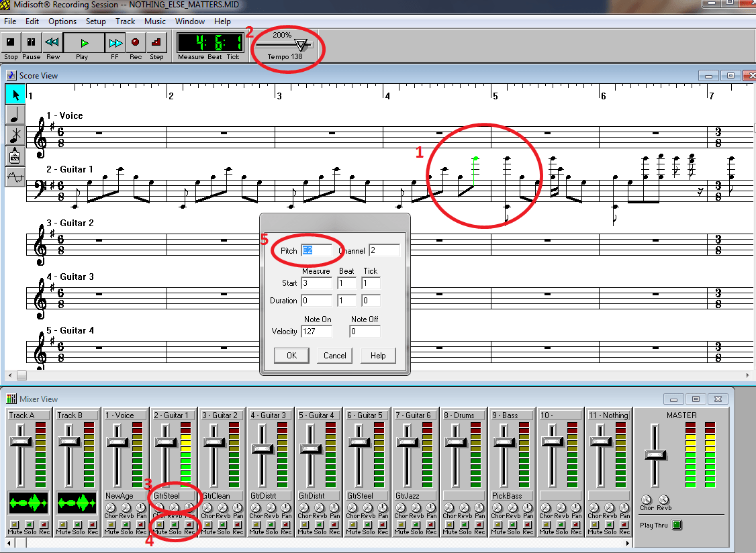This screenshot has width=756, height=553.
Task: Click the Step record button
Action: point(156,43)
